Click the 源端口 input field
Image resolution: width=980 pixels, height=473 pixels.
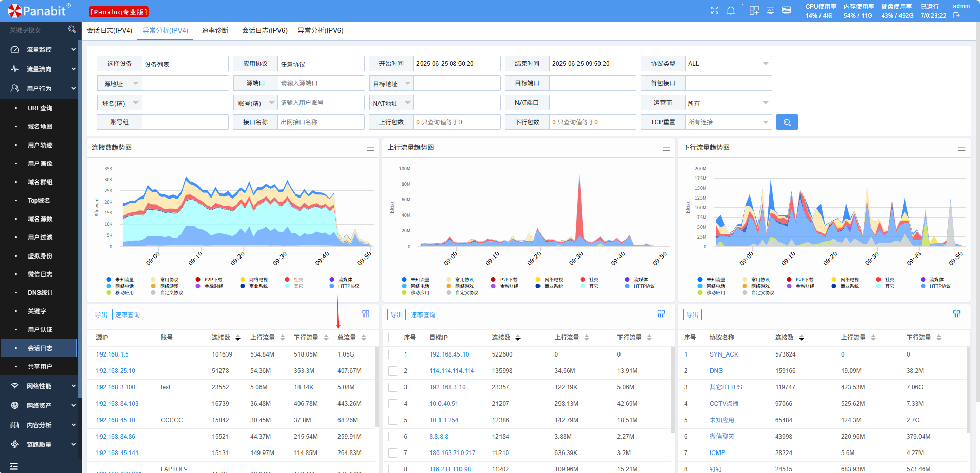point(321,83)
